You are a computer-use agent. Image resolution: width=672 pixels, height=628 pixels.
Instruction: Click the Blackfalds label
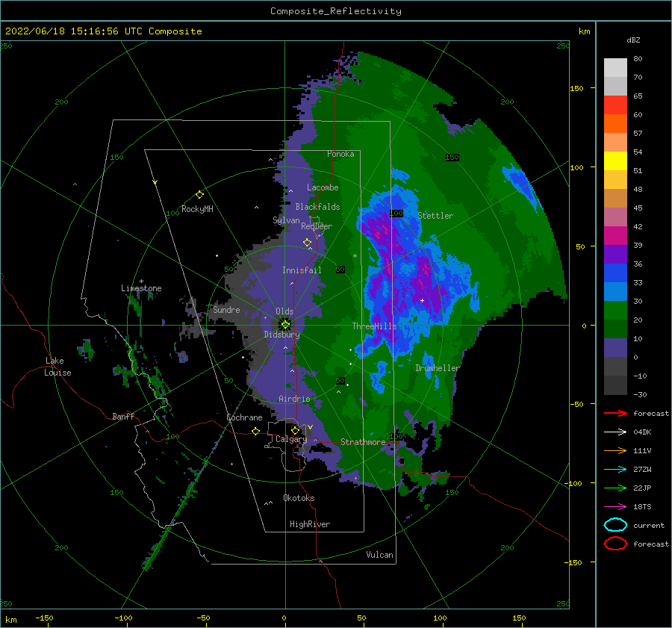pos(317,207)
